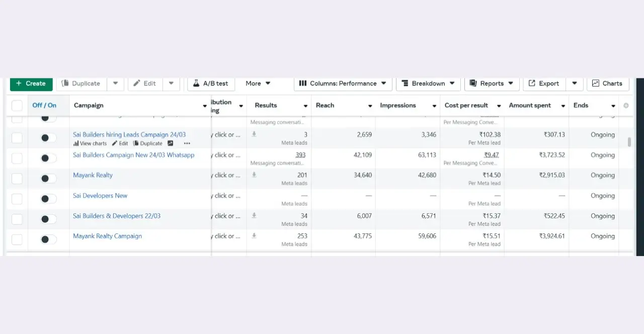Expand the Columns: Performance dropdown
The height and width of the screenshot is (334, 644).
(343, 83)
